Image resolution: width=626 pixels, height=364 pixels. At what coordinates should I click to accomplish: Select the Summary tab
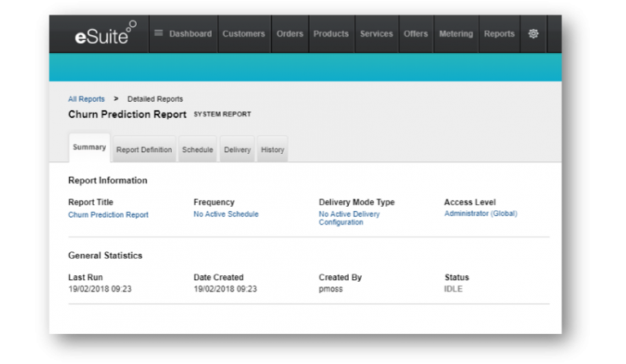tap(89, 148)
